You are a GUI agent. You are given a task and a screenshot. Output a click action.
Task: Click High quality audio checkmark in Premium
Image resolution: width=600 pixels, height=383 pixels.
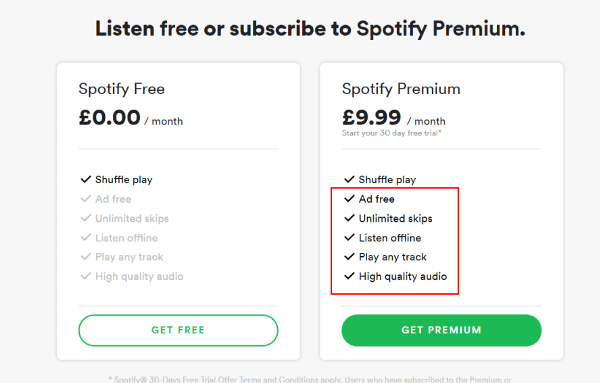pyautogui.click(x=349, y=276)
